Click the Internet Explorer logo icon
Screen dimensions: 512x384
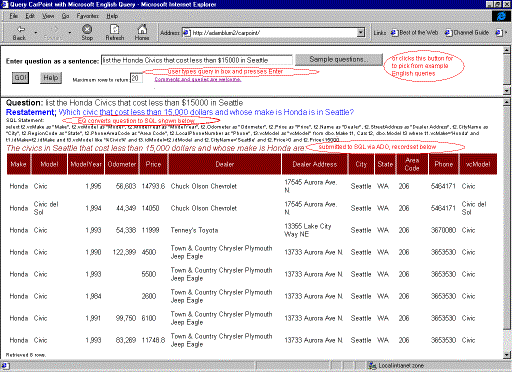(501, 16)
